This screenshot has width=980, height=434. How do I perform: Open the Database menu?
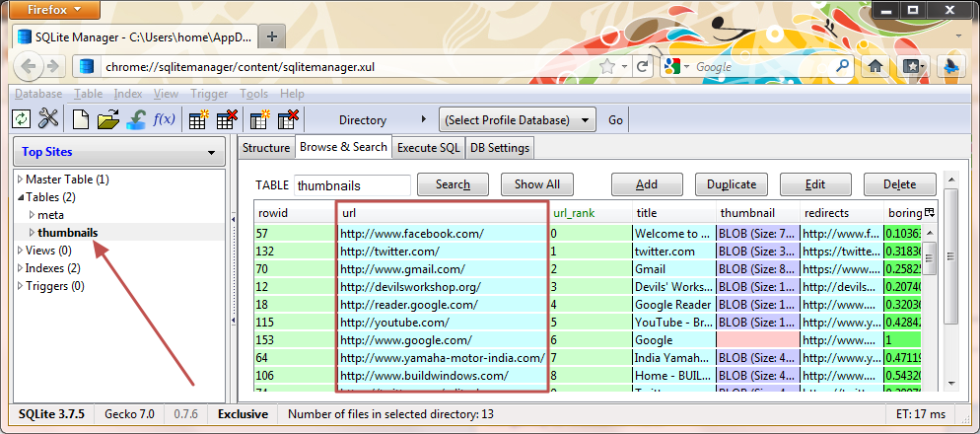38,94
